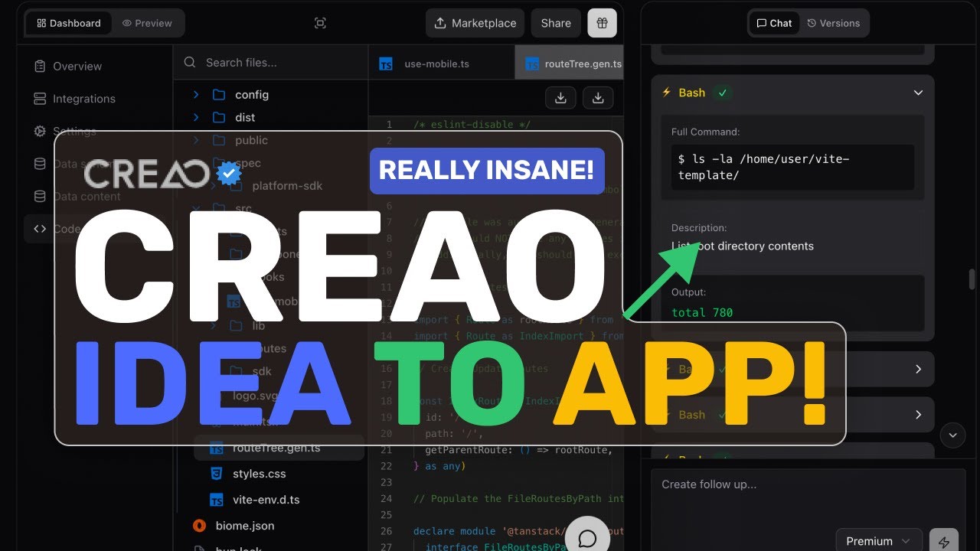The width and height of the screenshot is (980, 551).
Task: Collapse the expanded Bash step chevron
Action: pos(918,93)
